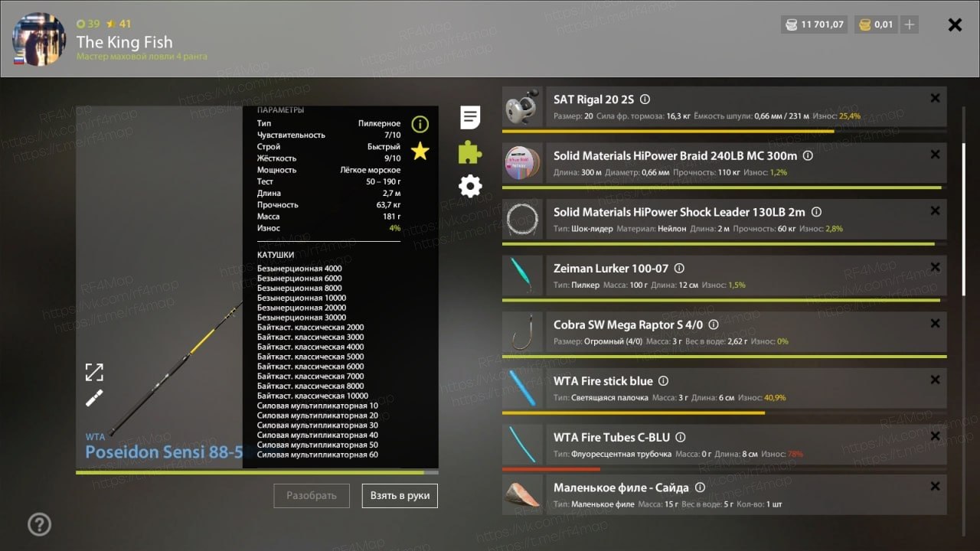Open the puzzle-piece components tab
The image size is (980, 551).
coord(470,152)
